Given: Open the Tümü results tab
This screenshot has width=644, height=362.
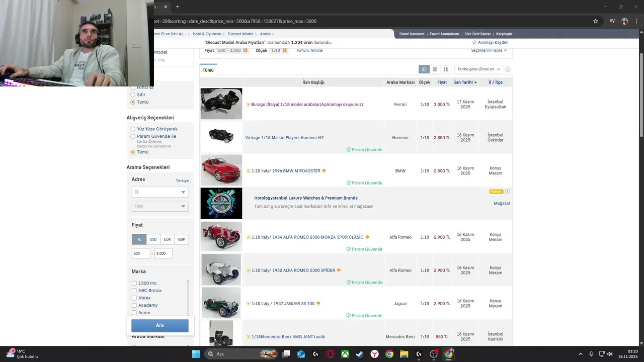Looking at the screenshot, I should coord(208,70).
